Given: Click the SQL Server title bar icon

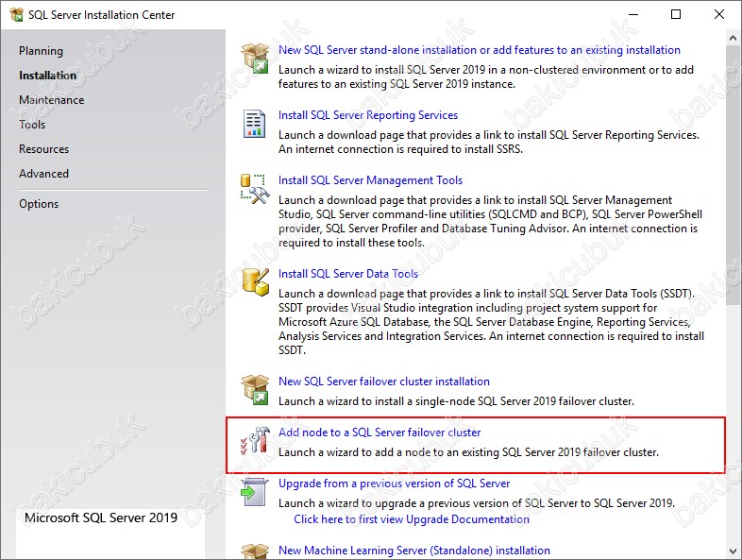Looking at the screenshot, I should (x=17, y=15).
